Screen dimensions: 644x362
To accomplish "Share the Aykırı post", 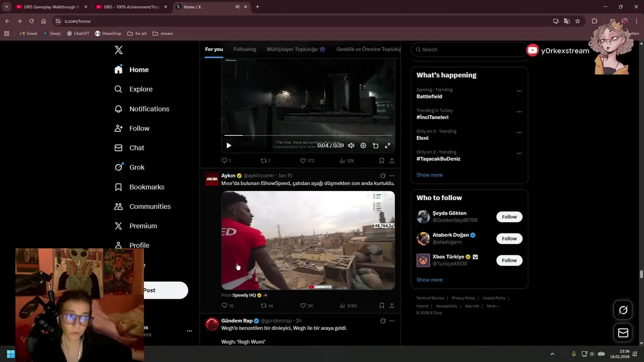I will click(x=392, y=305).
